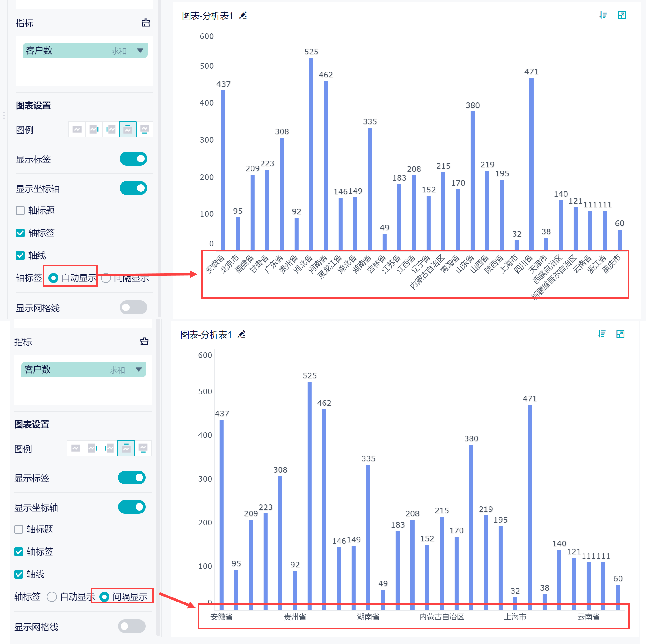Toggle 显示标签 switch in upper panel
Screen dimensions: 646x644
point(133,159)
